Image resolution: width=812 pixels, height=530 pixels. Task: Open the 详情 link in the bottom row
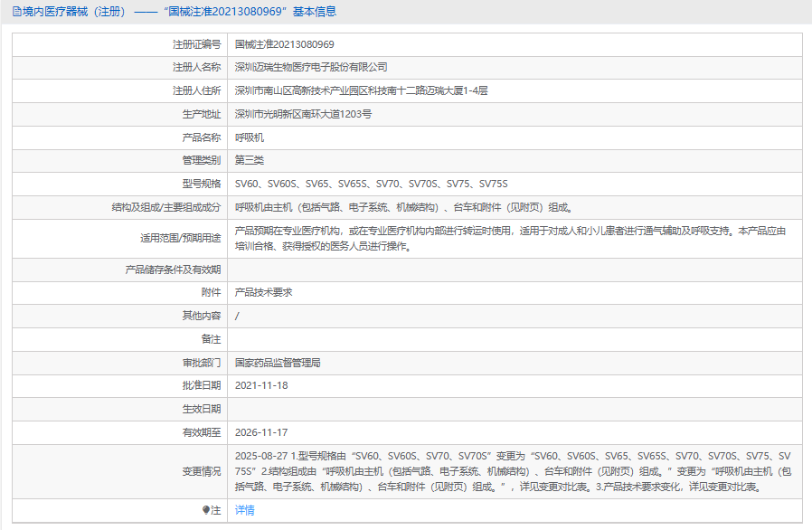[244, 510]
